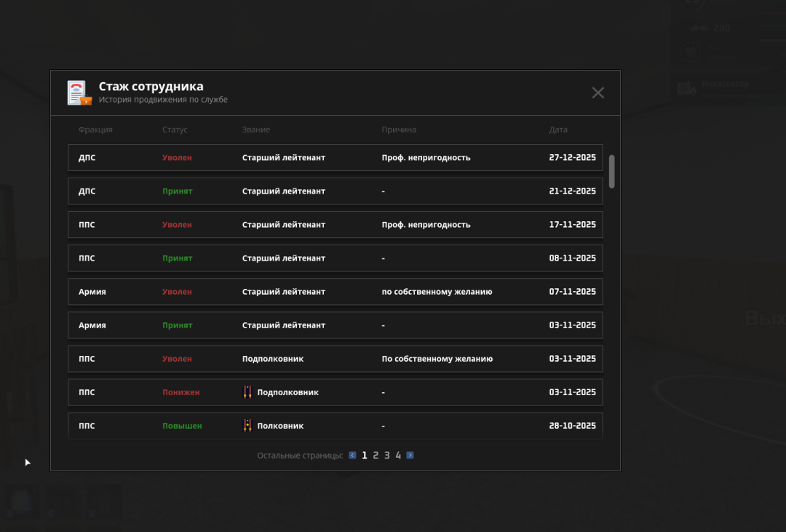Close the Стаж сотрудника window
The image size is (786, 532).
(598, 92)
